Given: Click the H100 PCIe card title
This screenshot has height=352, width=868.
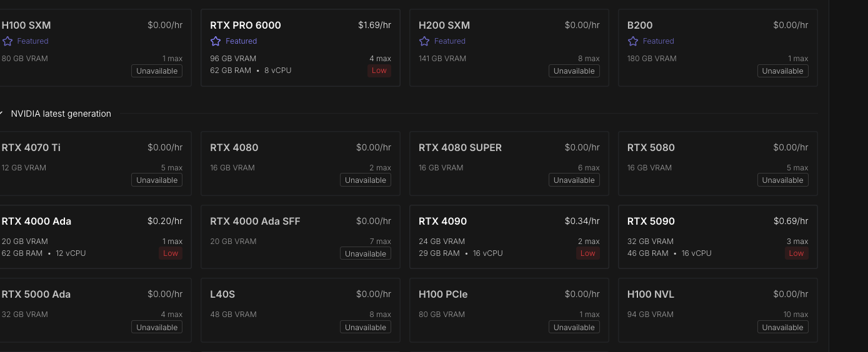Looking at the screenshot, I should [443, 295].
